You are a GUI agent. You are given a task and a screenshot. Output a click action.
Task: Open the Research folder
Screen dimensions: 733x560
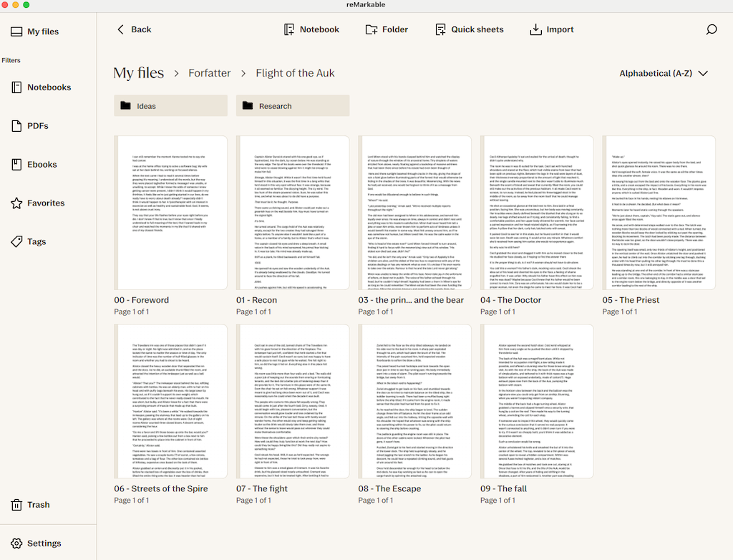pos(293,106)
